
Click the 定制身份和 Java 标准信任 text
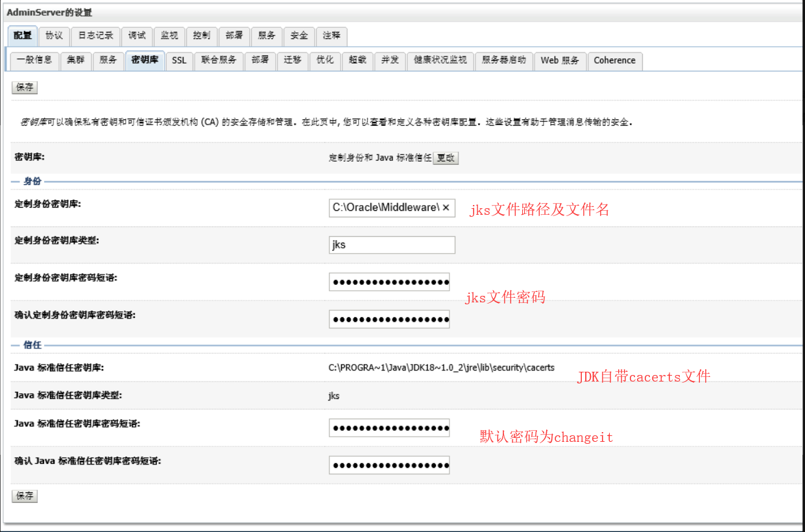pyautogui.click(x=379, y=158)
